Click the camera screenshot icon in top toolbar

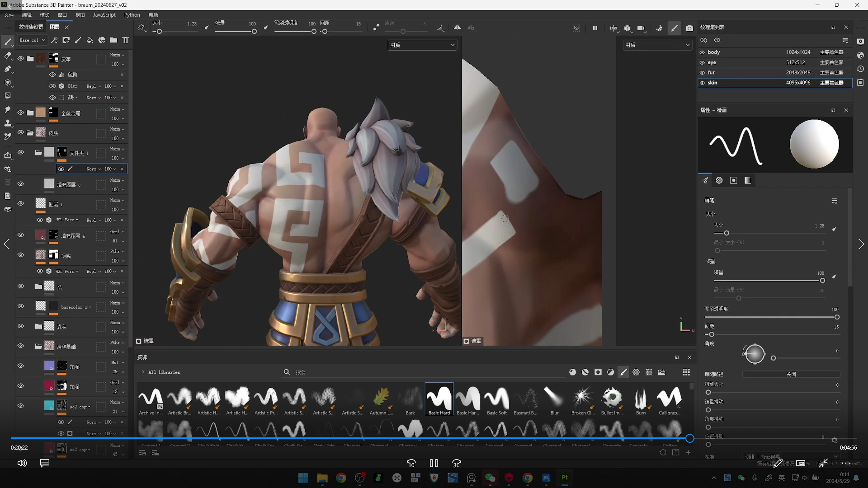pyautogui.click(x=689, y=28)
